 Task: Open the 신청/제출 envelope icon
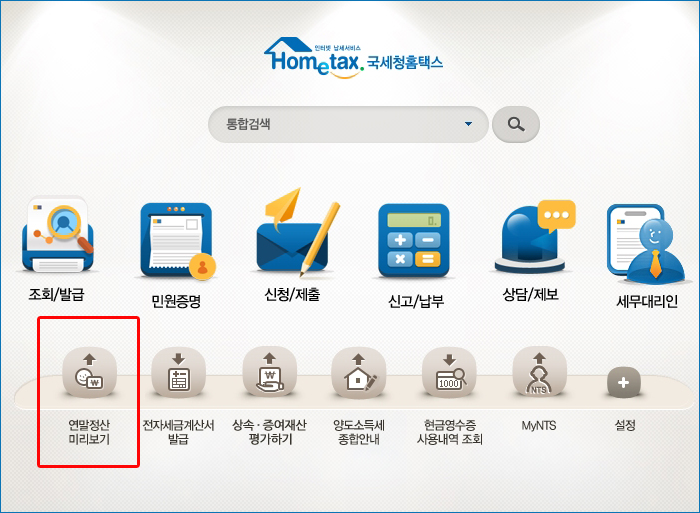(296, 232)
